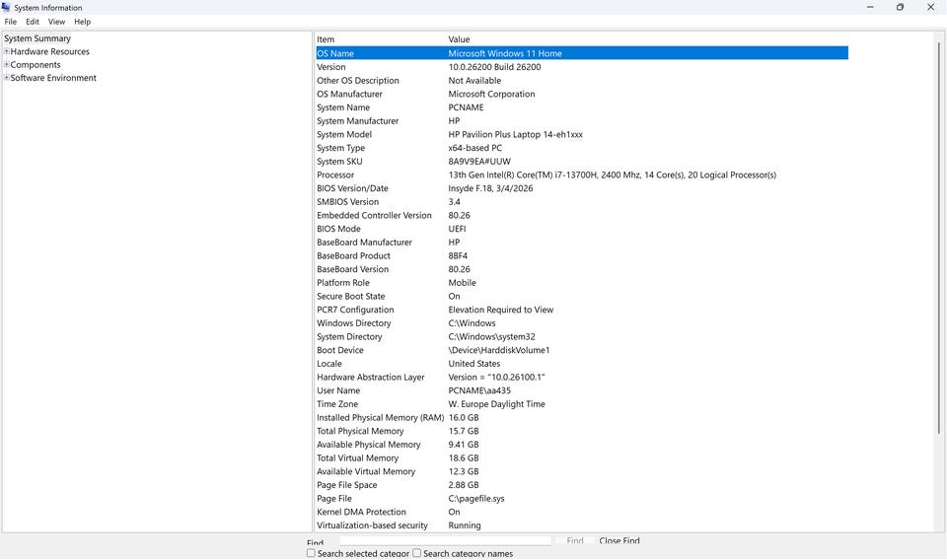This screenshot has height=560, width=947.
Task: Click the Item column header
Action: click(381, 39)
